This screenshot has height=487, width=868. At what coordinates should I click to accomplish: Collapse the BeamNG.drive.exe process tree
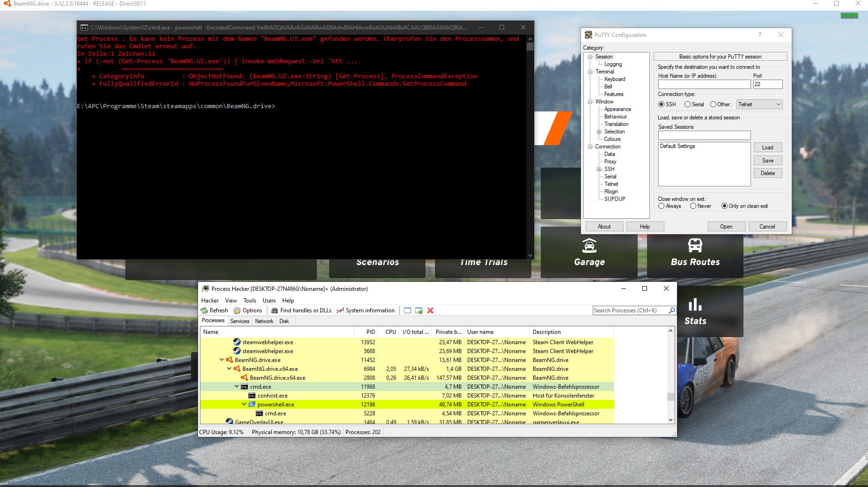221,360
